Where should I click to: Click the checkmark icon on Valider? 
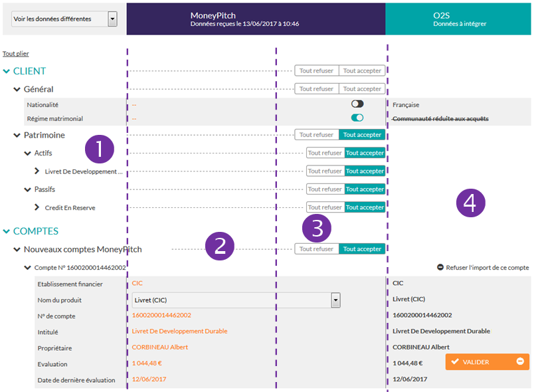[455, 361]
